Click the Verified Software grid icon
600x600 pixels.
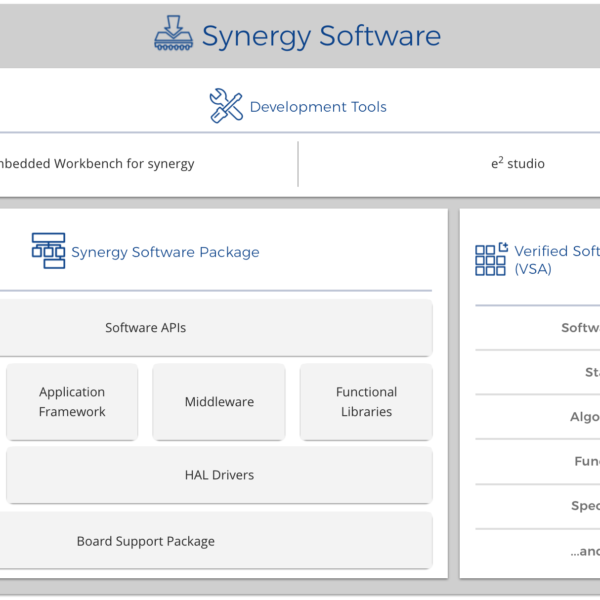(490, 260)
